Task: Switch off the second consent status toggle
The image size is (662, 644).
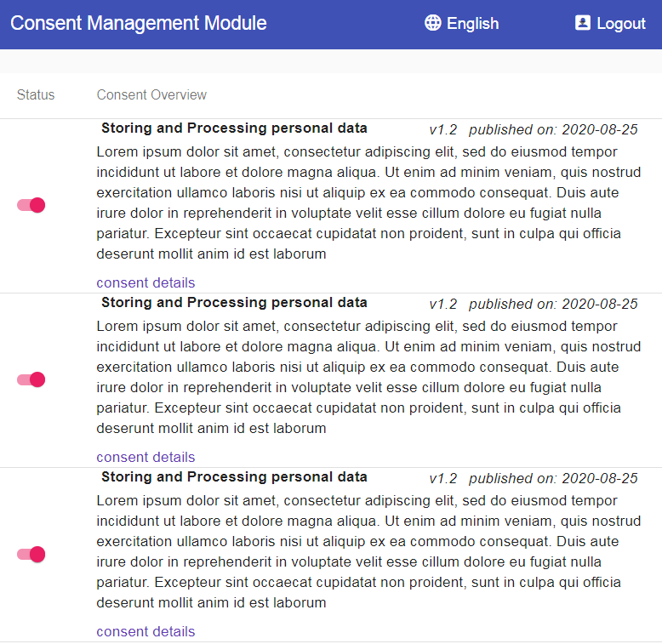Action: click(31, 379)
